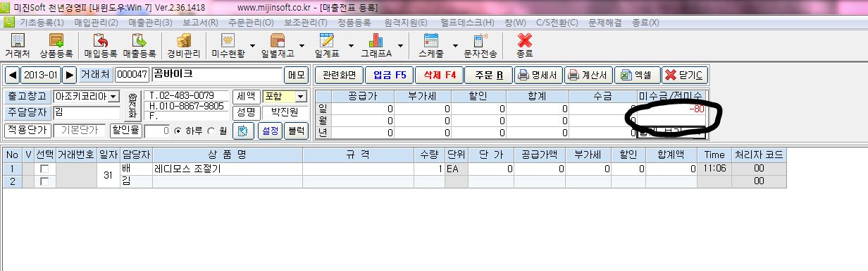Go to previous month arrow
868x271 pixels.
tap(13, 75)
